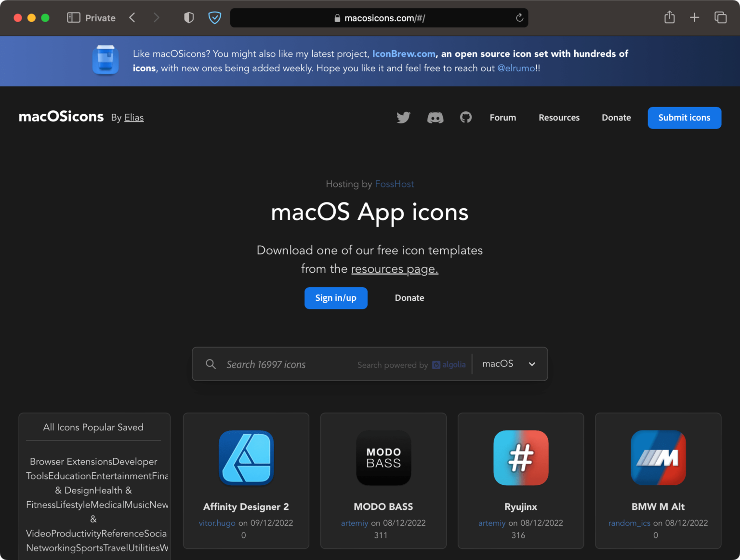The height and width of the screenshot is (560, 740).
Task: Open a new tab with the plus icon
Action: click(694, 18)
